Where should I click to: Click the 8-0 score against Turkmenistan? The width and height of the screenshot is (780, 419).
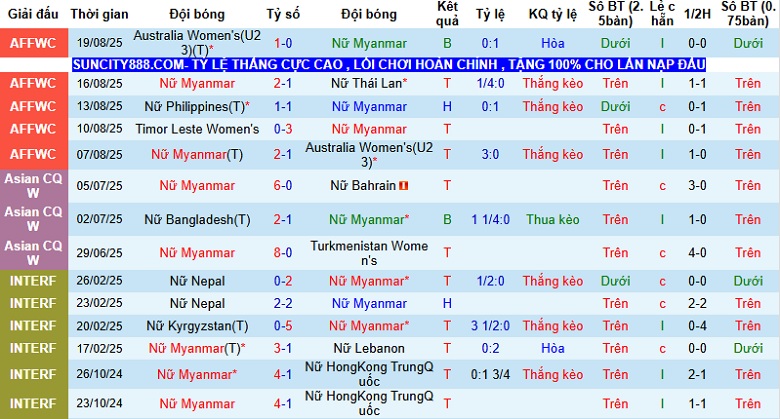tap(283, 253)
